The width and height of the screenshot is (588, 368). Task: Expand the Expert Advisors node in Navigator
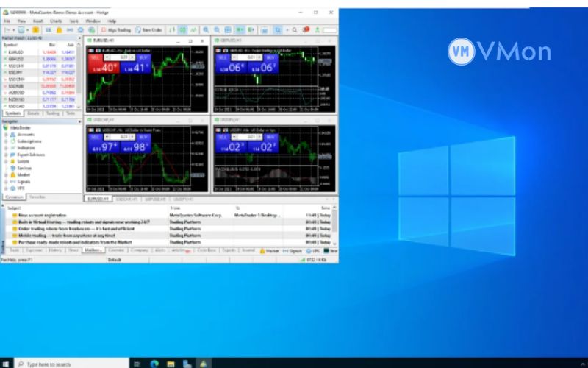[6, 155]
